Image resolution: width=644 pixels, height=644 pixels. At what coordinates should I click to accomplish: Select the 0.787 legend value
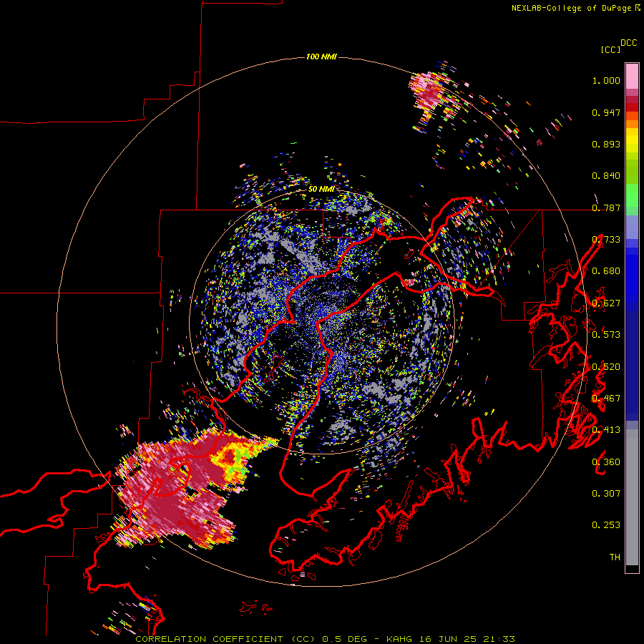click(x=606, y=208)
